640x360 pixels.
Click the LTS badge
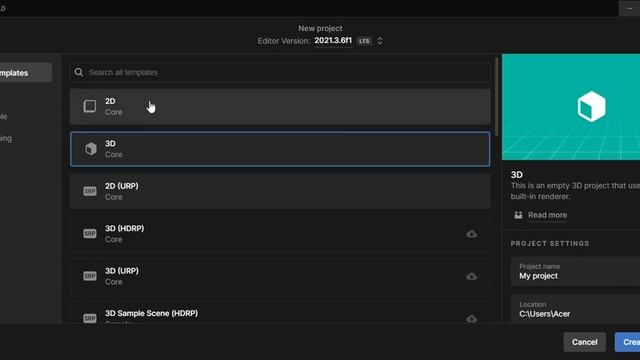coord(364,41)
